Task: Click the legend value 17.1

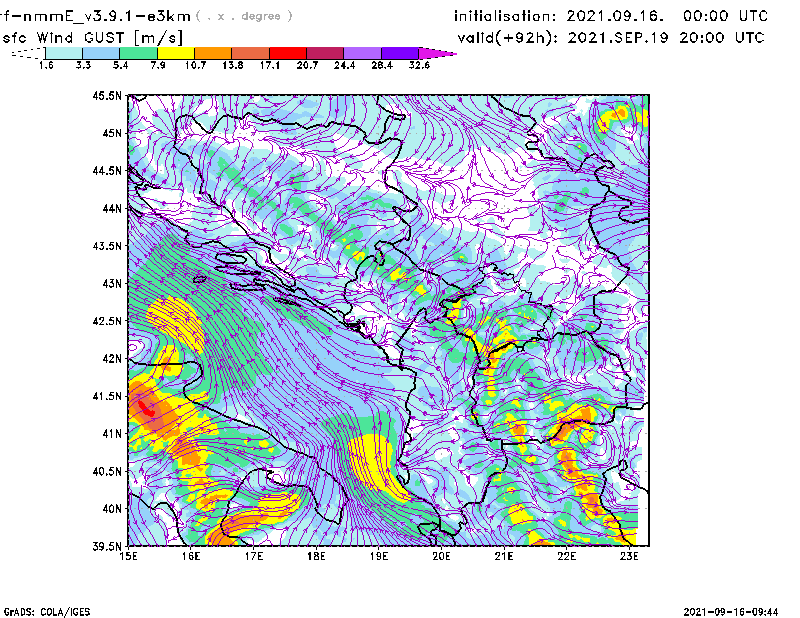Action: (270, 65)
